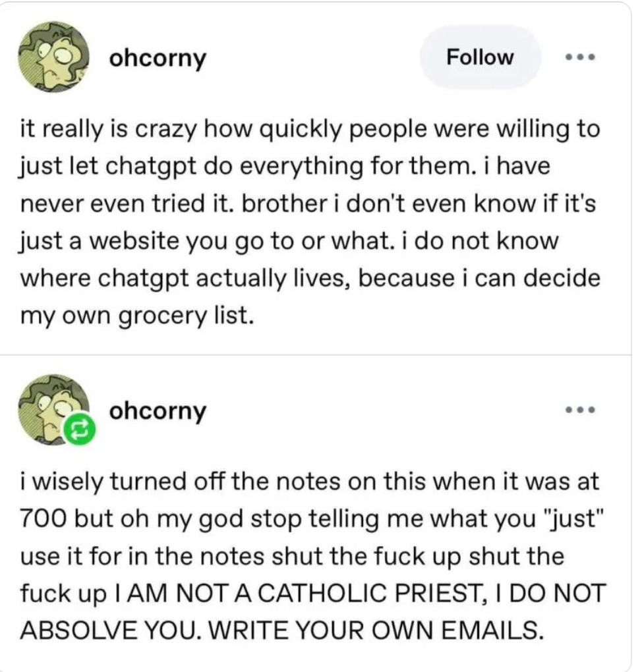Open ohcorny's avatar on the reblogged post

point(52,408)
